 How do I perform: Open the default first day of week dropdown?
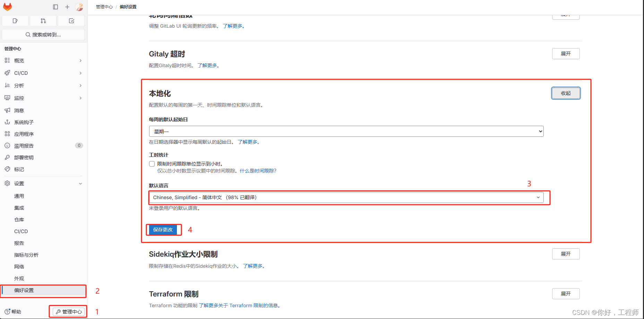pos(346,131)
